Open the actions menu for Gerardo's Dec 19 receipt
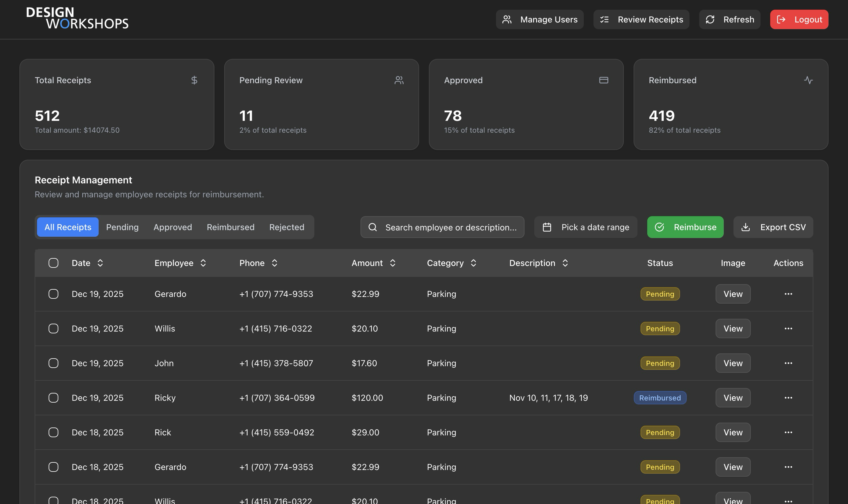This screenshot has width=848, height=504. pyautogui.click(x=788, y=294)
